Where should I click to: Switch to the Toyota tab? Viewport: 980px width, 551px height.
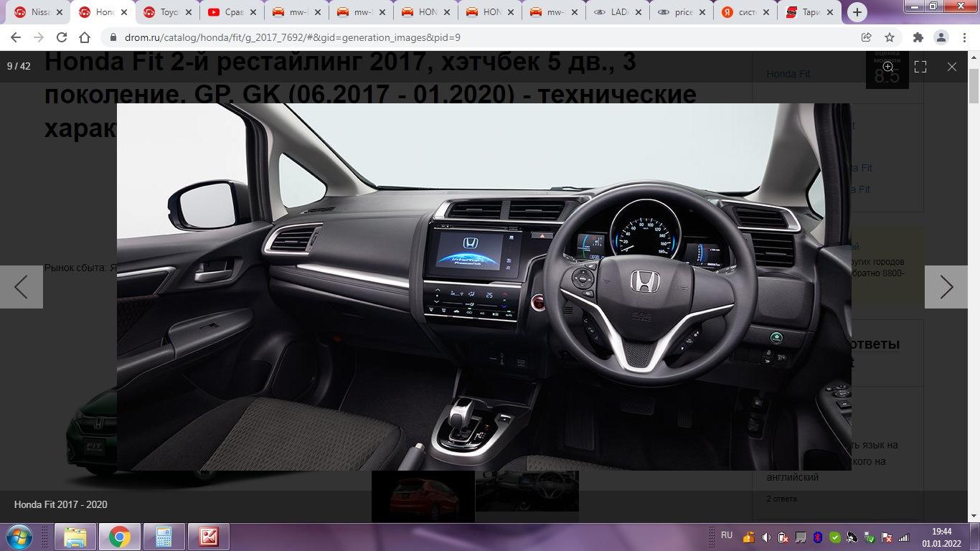[164, 12]
